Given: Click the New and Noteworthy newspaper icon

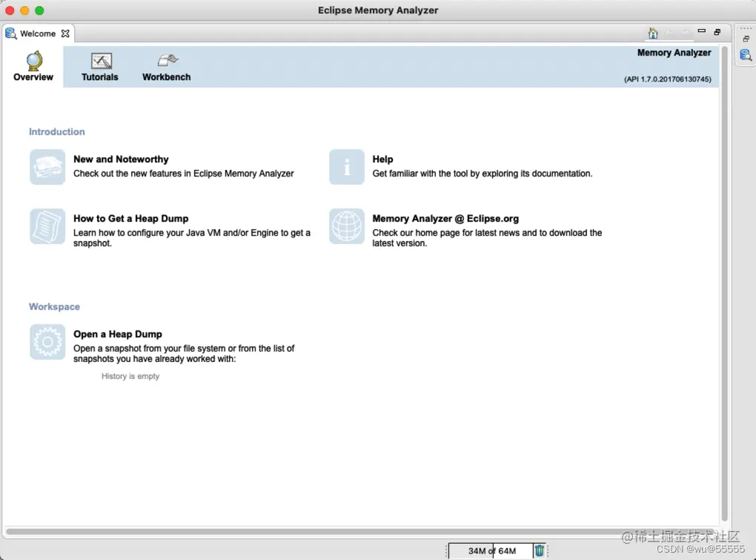Looking at the screenshot, I should 47,167.
